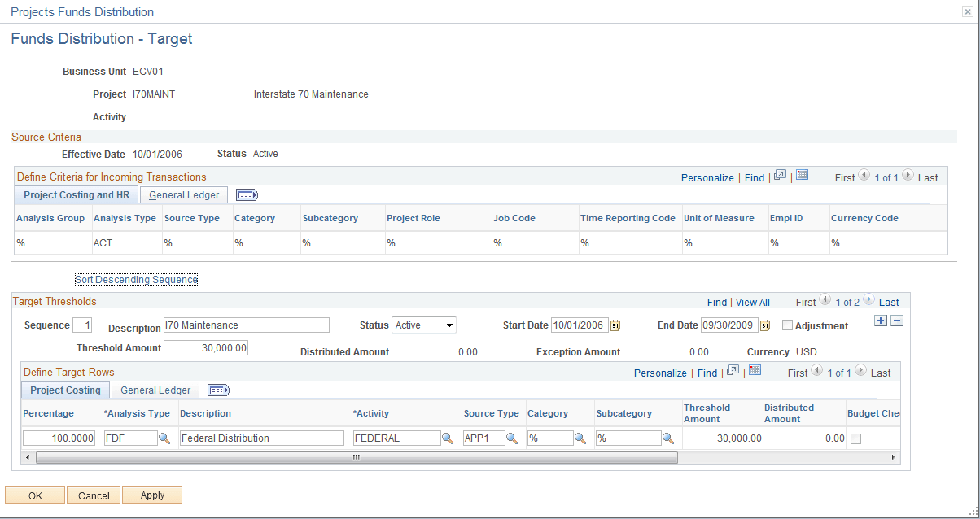The height and width of the screenshot is (519, 980).
Task: Click the Source Type APP1 field
Action: click(483, 438)
